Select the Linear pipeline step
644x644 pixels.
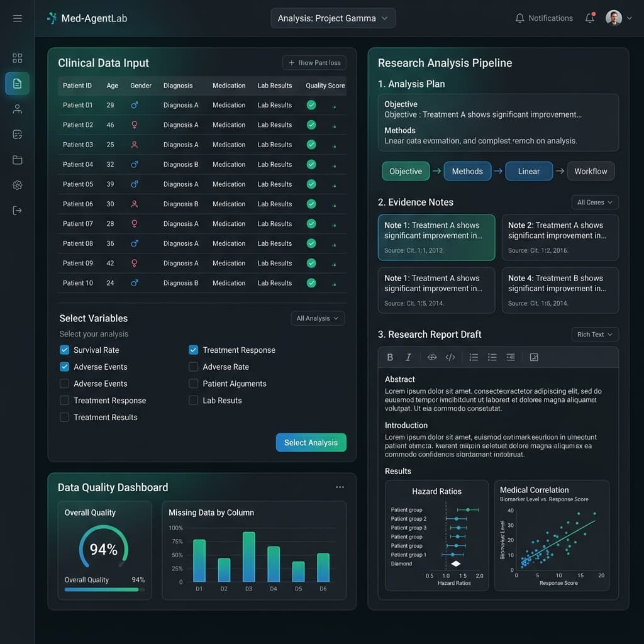coord(529,171)
